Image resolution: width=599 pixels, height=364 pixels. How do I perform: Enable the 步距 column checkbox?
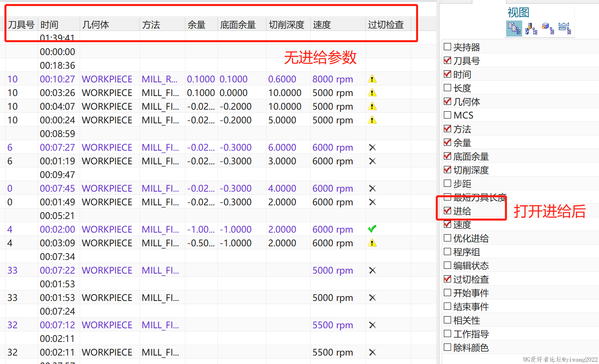447,183
